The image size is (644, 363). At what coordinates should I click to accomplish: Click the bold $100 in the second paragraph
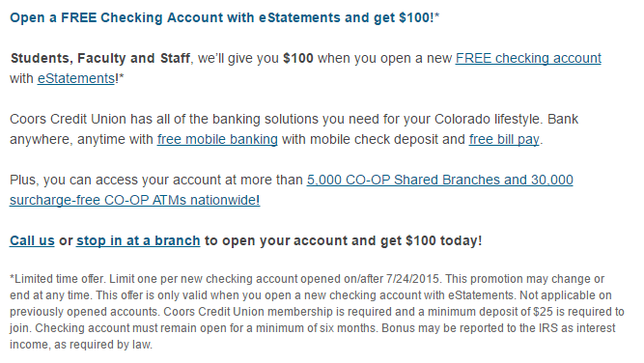[298, 58]
